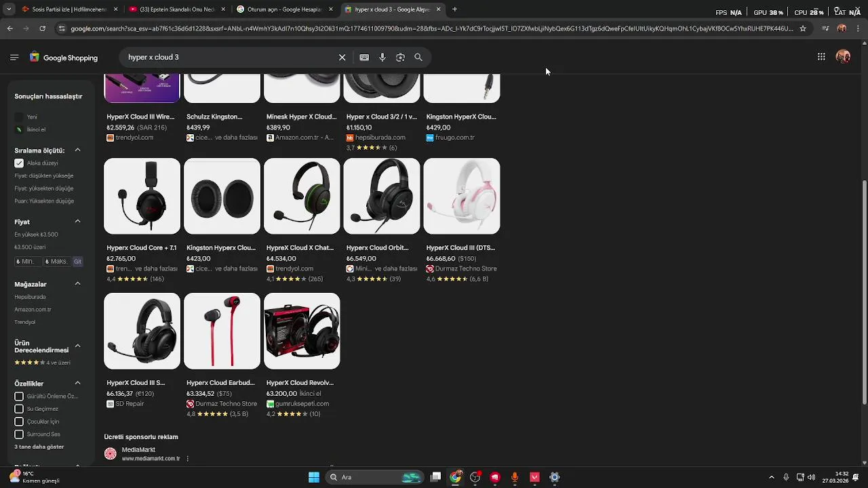Sort by Puan: Yüksekten düşüğe
The height and width of the screenshot is (488, 868).
(x=44, y=201)
